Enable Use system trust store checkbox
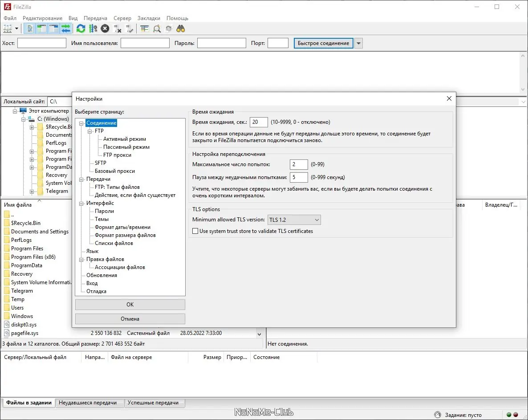The image size is (528, 420). pos(195,231)
